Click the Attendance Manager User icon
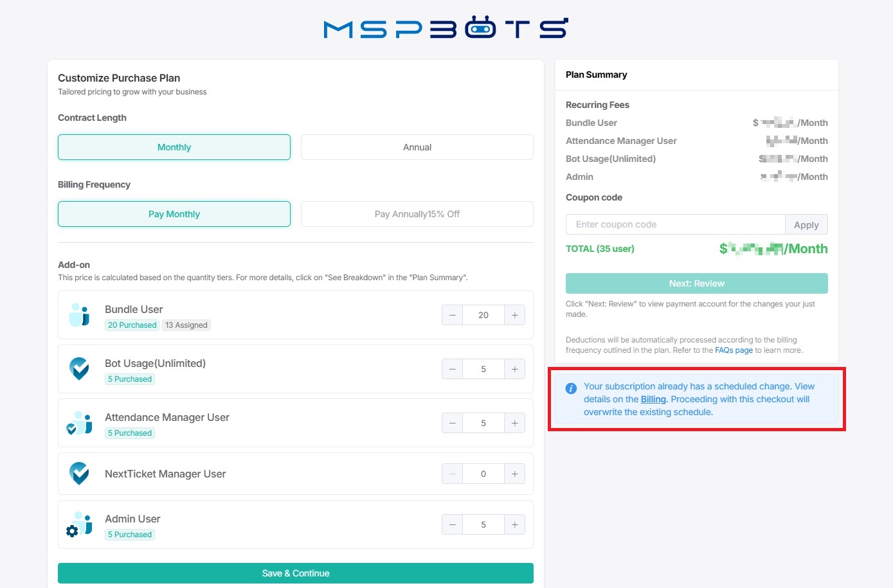 [80, 423]
